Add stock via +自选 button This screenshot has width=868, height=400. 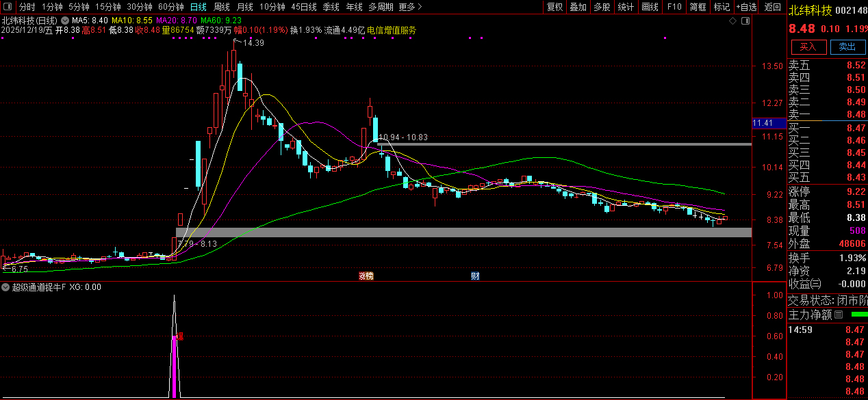746,7
